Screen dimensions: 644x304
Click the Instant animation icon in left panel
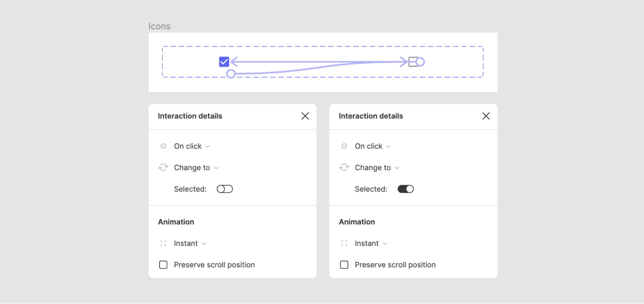click(164, 243)
